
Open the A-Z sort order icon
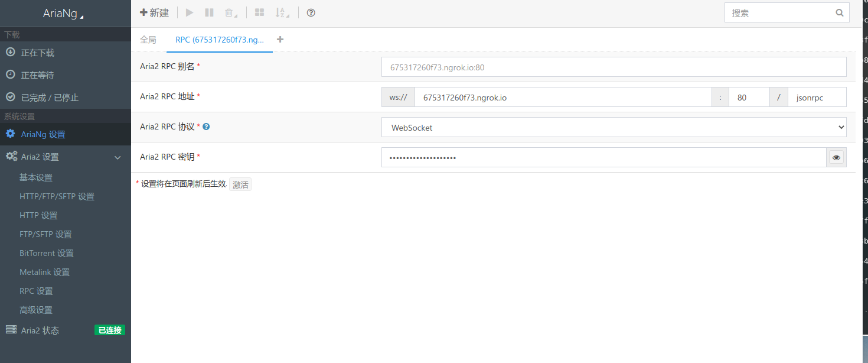(282, 12)
